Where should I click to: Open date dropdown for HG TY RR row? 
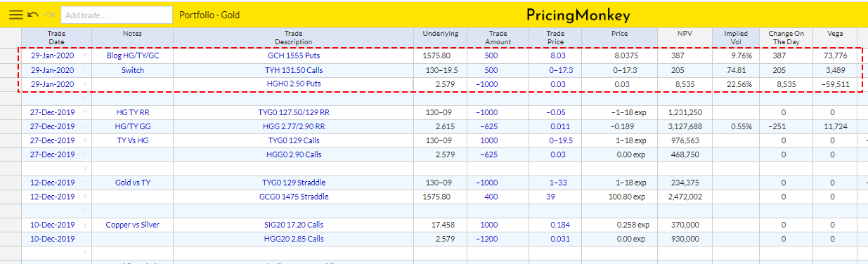coord(86,112)
